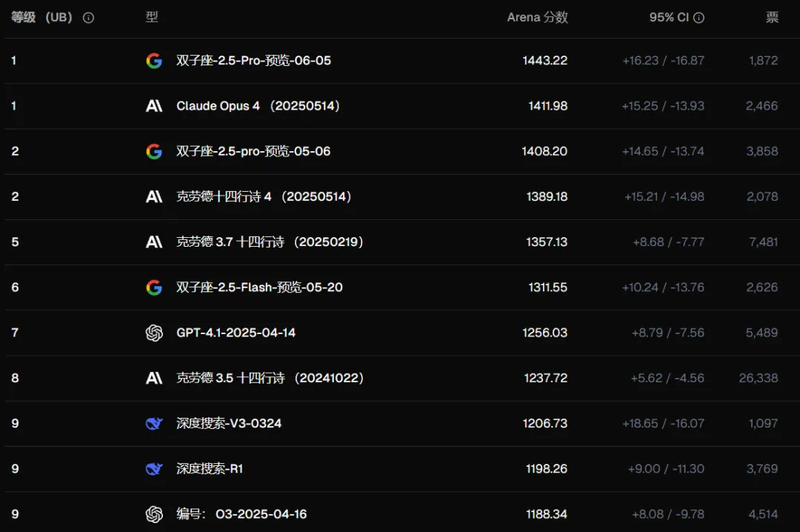Click the score 1443.22 in the top row
800x532 pixels.
[544, 61]
